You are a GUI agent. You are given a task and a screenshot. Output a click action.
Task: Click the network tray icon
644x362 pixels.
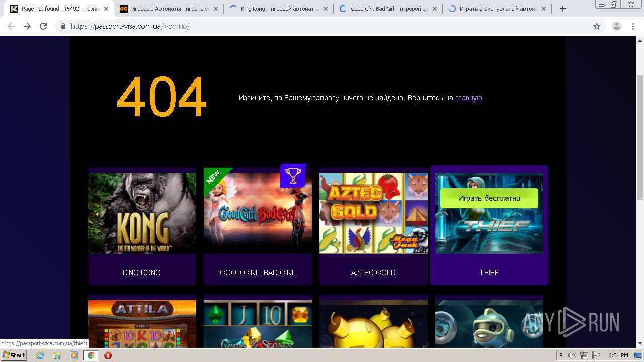pos(584,355)
